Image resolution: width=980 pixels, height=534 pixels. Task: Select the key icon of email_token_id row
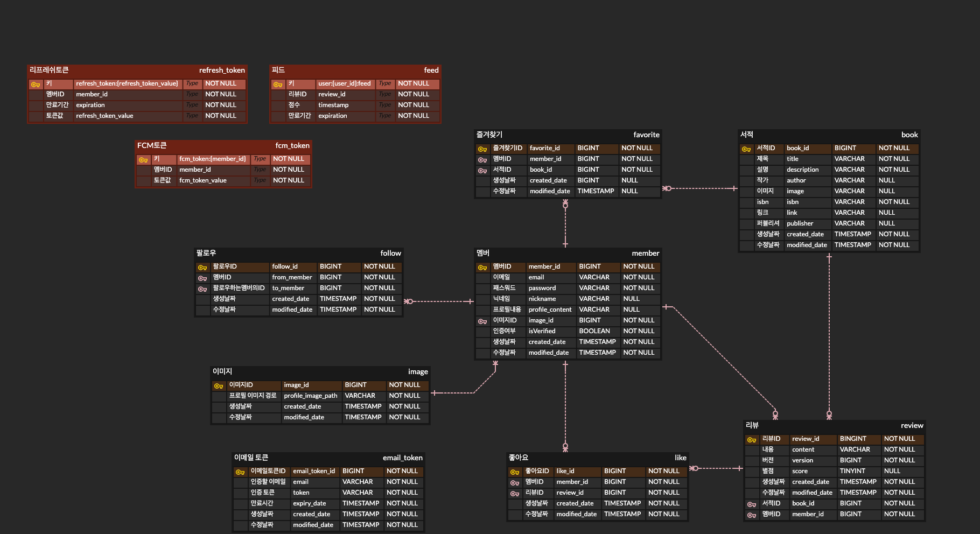coord(240,472)
